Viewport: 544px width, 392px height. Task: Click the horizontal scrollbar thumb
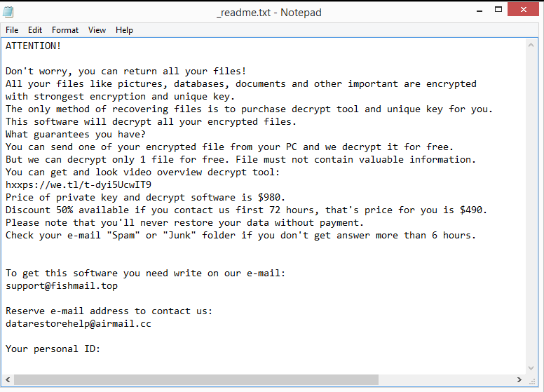tap(196, 380)
